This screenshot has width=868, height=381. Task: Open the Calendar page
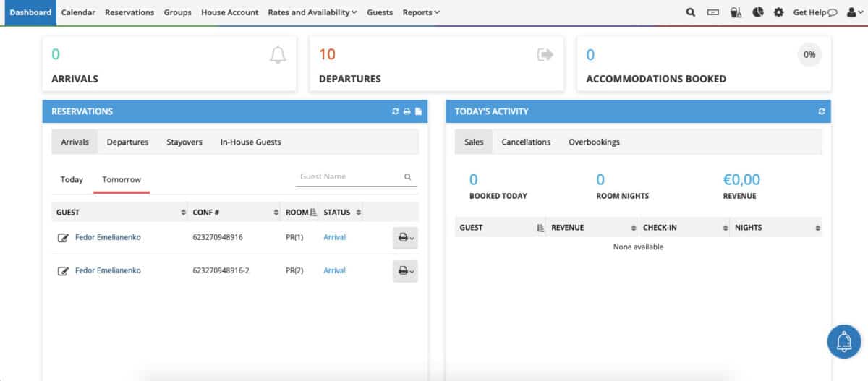click(78, 12)
